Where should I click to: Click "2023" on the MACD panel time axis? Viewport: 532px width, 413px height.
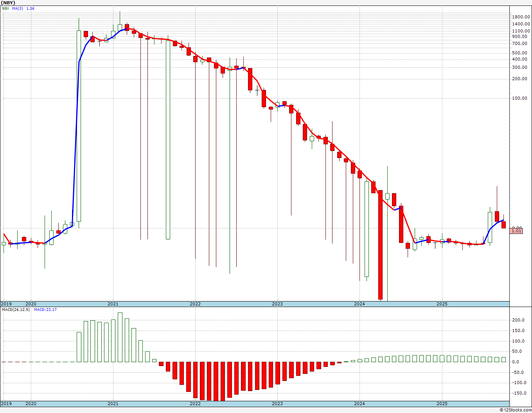277,404
